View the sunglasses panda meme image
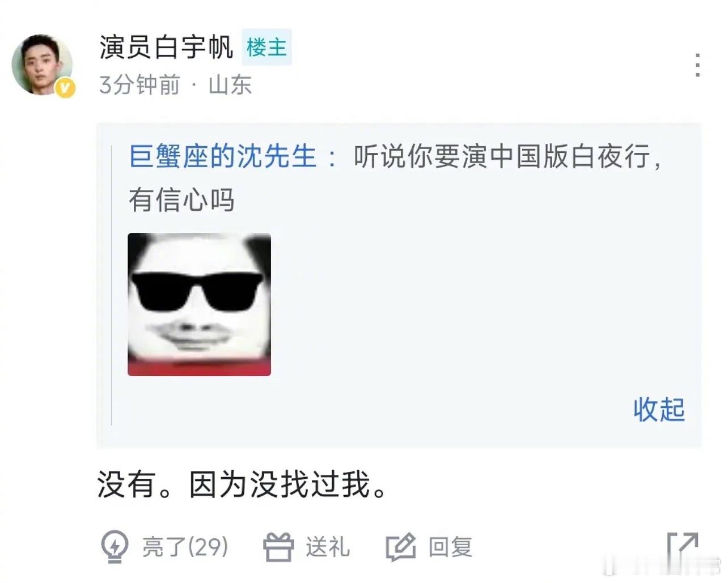This screenshot has height=583, width=728. [x=199, y=304]
